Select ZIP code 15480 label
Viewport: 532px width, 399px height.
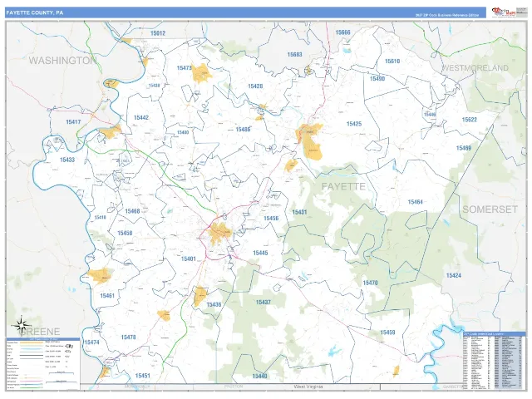[x=183, y=132]
